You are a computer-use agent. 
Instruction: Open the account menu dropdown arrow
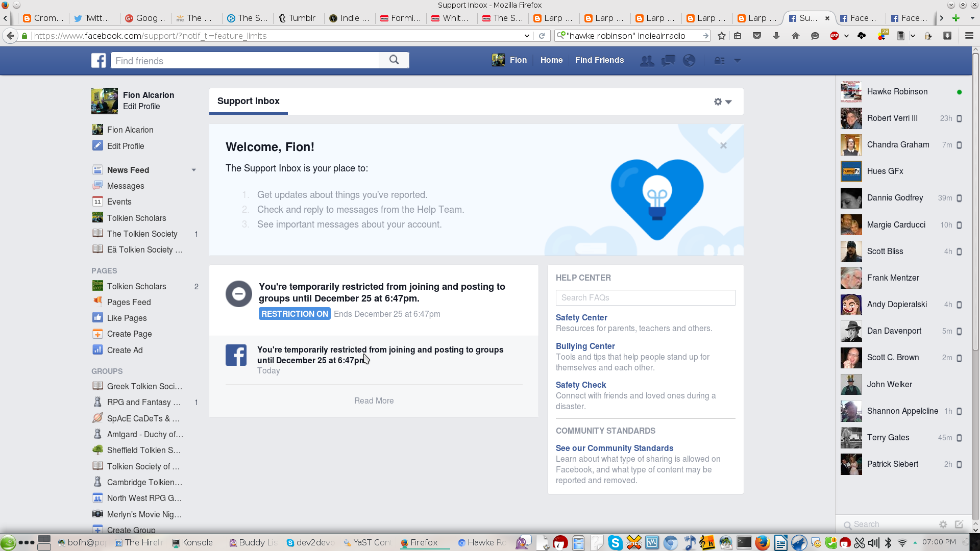coord(738,61)
